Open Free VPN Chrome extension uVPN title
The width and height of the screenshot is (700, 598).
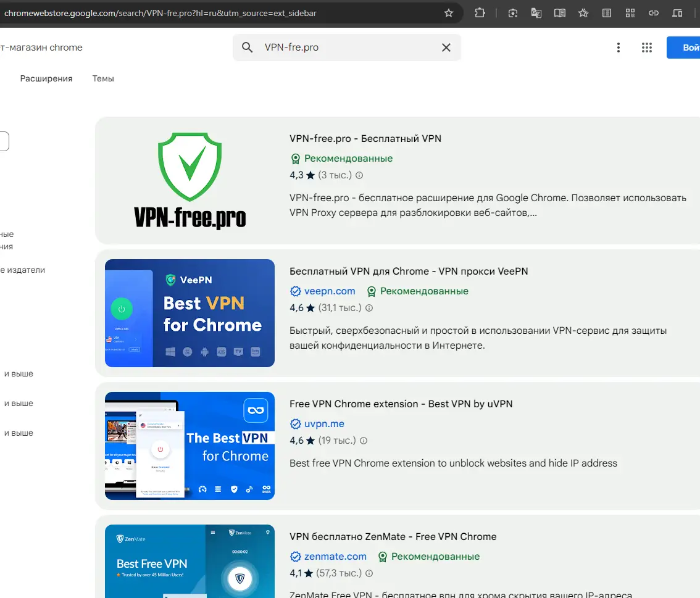(401, 404)
